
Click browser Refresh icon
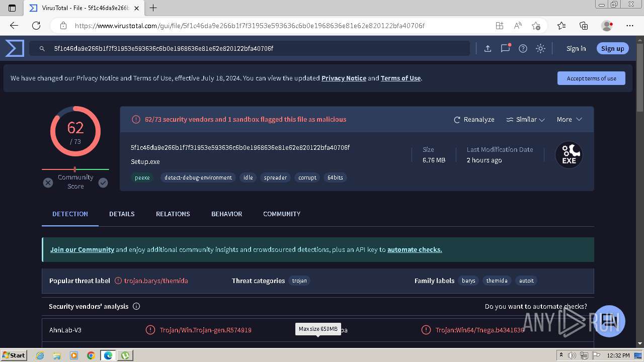tap(36, 26)
